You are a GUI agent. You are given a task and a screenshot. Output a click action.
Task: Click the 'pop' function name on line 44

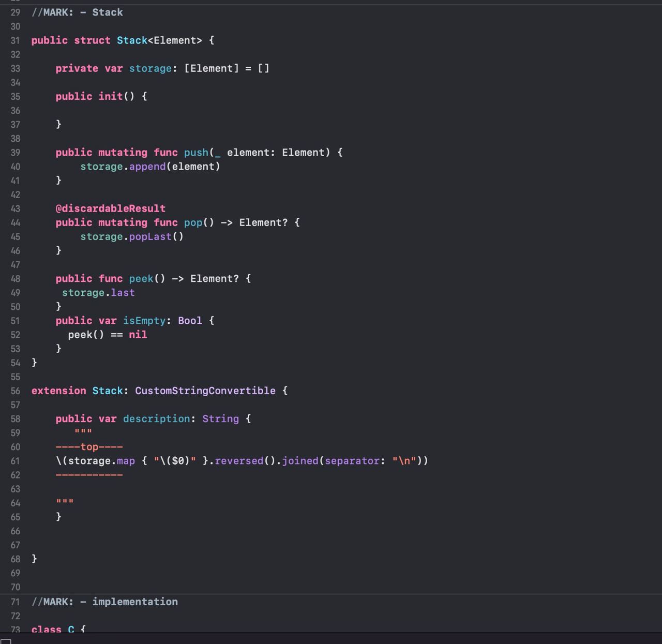click(193, 222)
